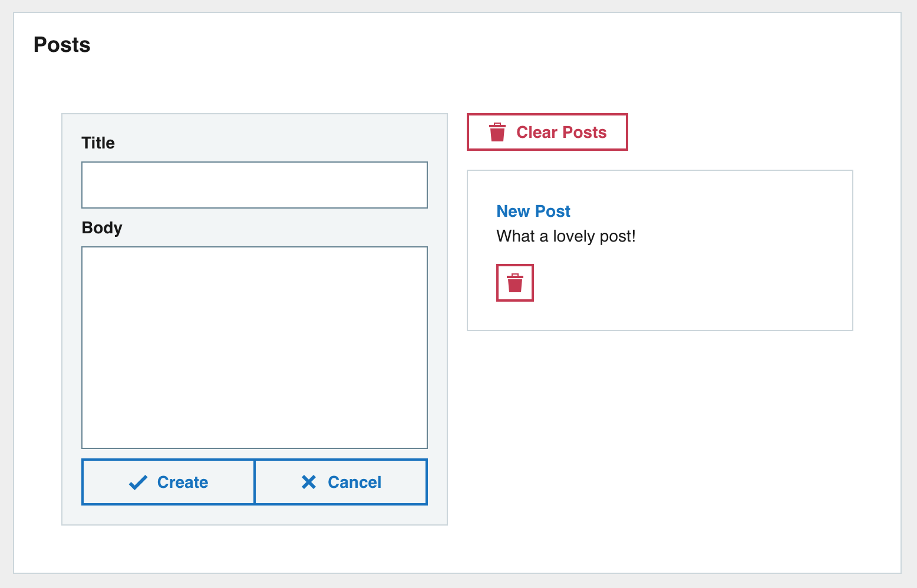Click the Clear Posts button
917x588 pixels.
pos(547,132)
